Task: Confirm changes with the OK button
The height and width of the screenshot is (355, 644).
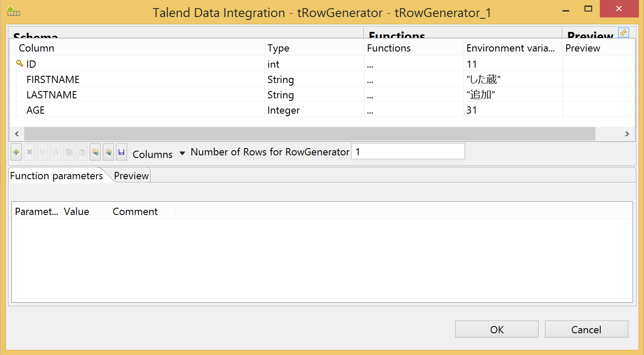Action: click(496, 329)
